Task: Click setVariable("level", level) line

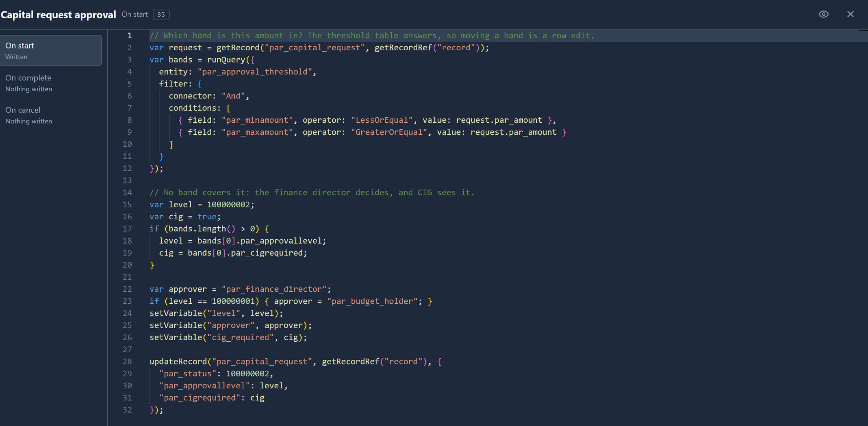Action: tap(216, 313)
